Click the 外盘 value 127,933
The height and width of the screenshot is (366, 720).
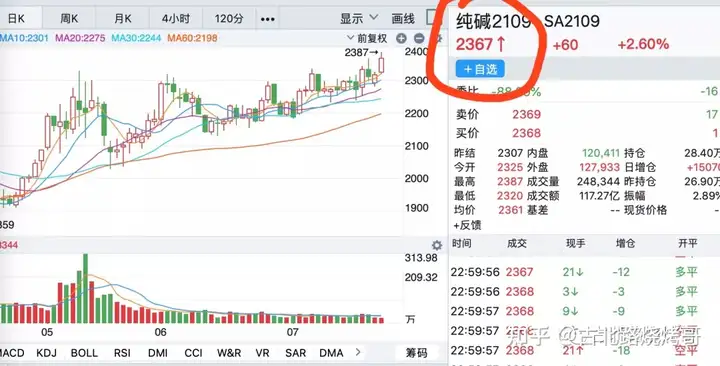(x=601, y=167)
